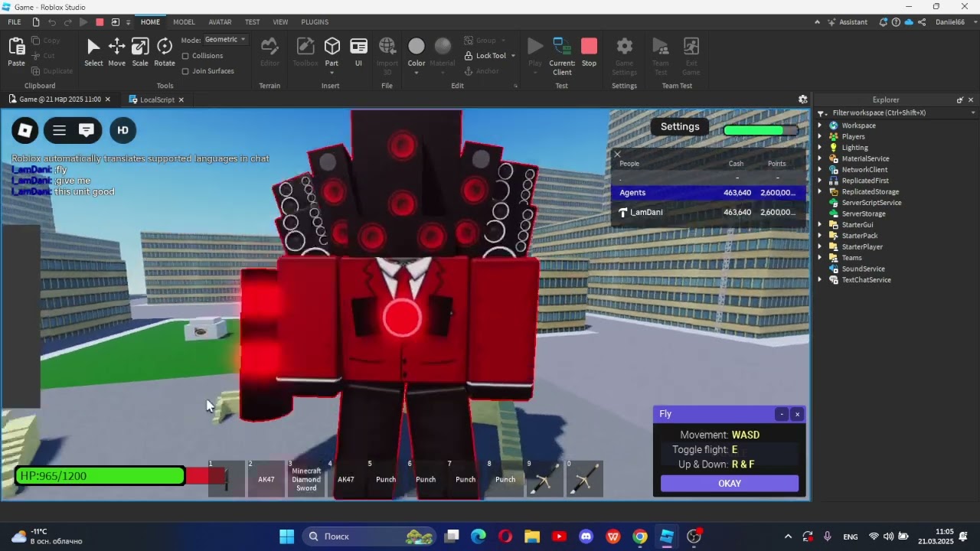Open Google Chrome from taskbar
The width and height of the screenshot is (980, 551).
pos(640,536)
